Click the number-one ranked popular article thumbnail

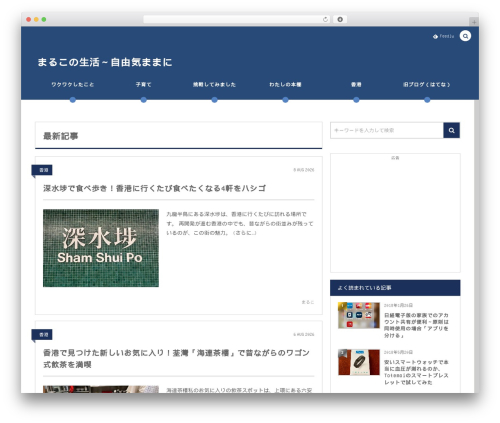click(359, 315)
